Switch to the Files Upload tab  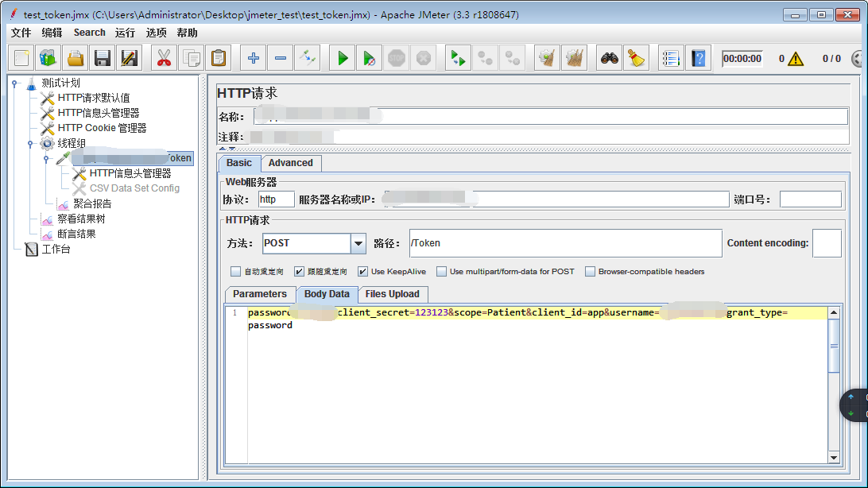point(393,294)
